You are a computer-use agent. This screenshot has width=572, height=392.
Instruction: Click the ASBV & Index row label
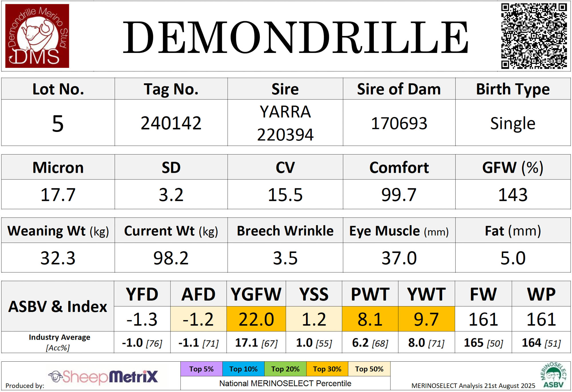58,306
